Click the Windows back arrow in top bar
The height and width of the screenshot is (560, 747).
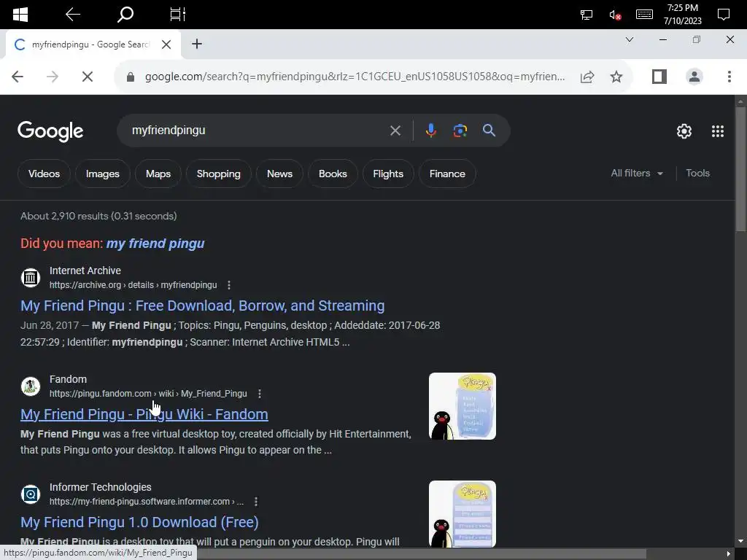coord(72,15)
